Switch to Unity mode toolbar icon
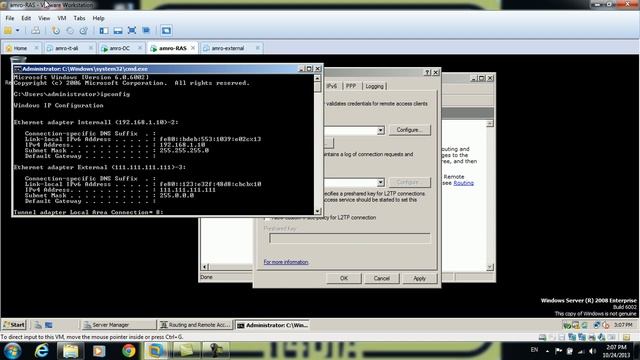Viewport: 640px width, 360px height. pyautogui.click(x=146, y=31)
